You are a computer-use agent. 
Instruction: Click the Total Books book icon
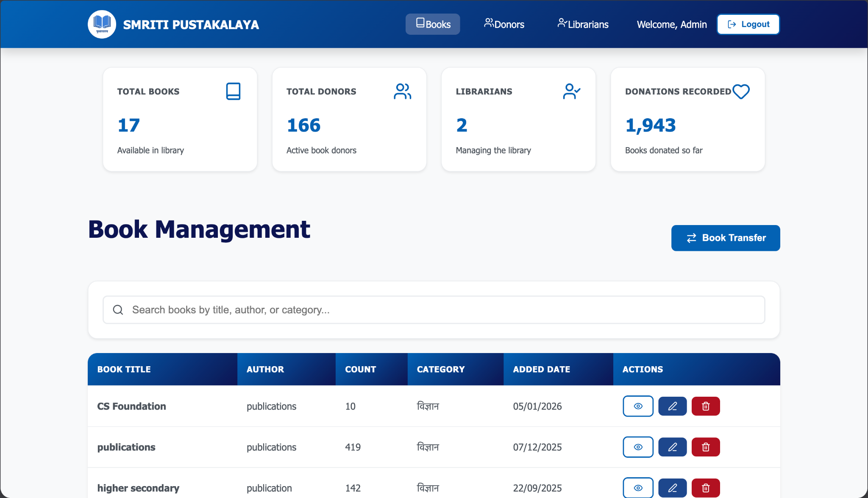(x=233, y=91)
